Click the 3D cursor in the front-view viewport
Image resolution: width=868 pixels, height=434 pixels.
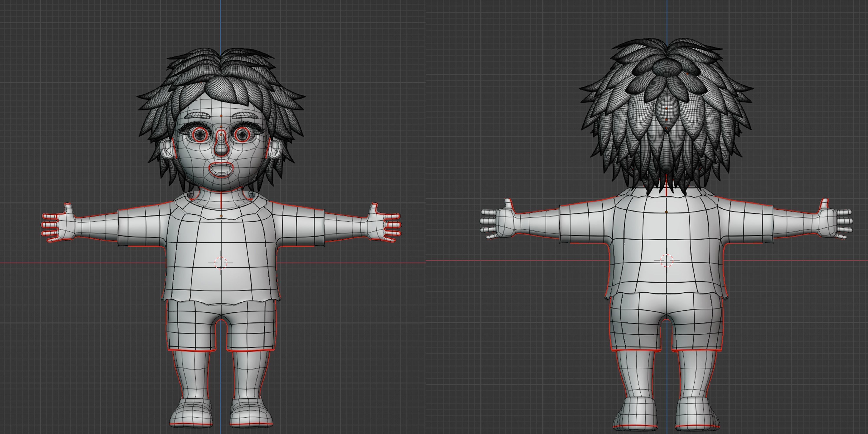click(221, 263)
